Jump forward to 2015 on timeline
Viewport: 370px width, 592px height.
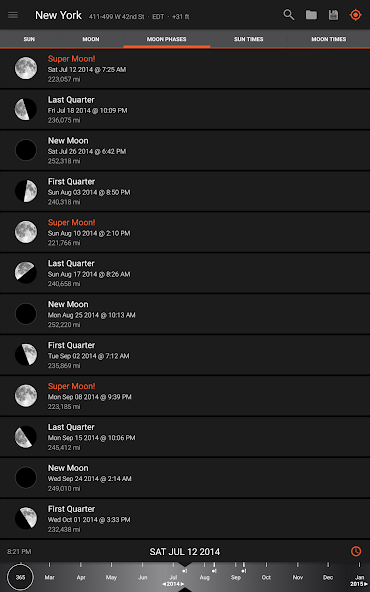pos(359,584)
